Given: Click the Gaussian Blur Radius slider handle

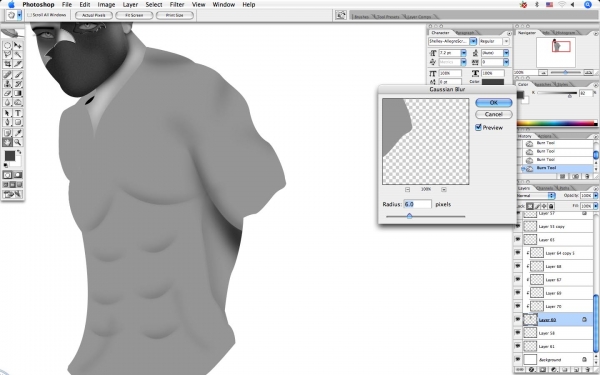Looking at the screenshot, I should (x=409, y=216).
